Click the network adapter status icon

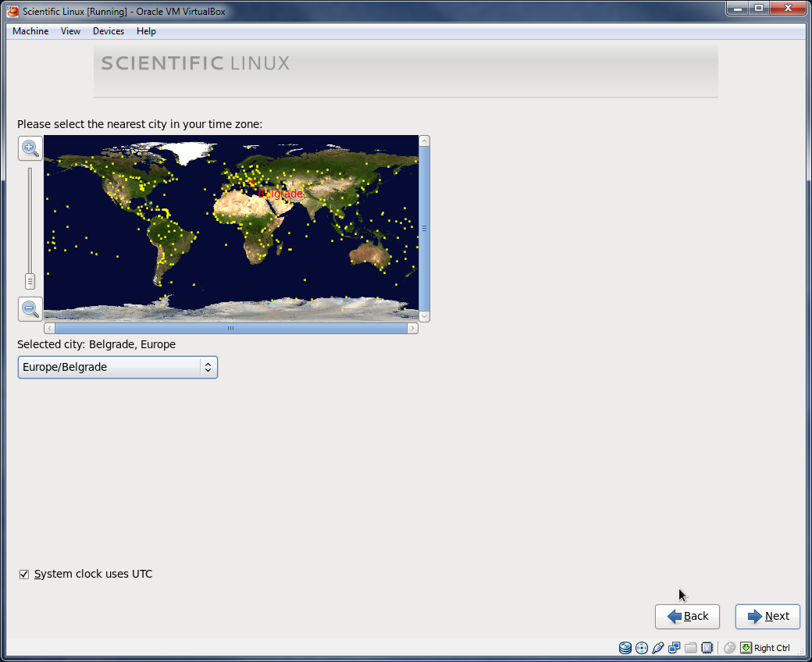(x=675, y=647)
